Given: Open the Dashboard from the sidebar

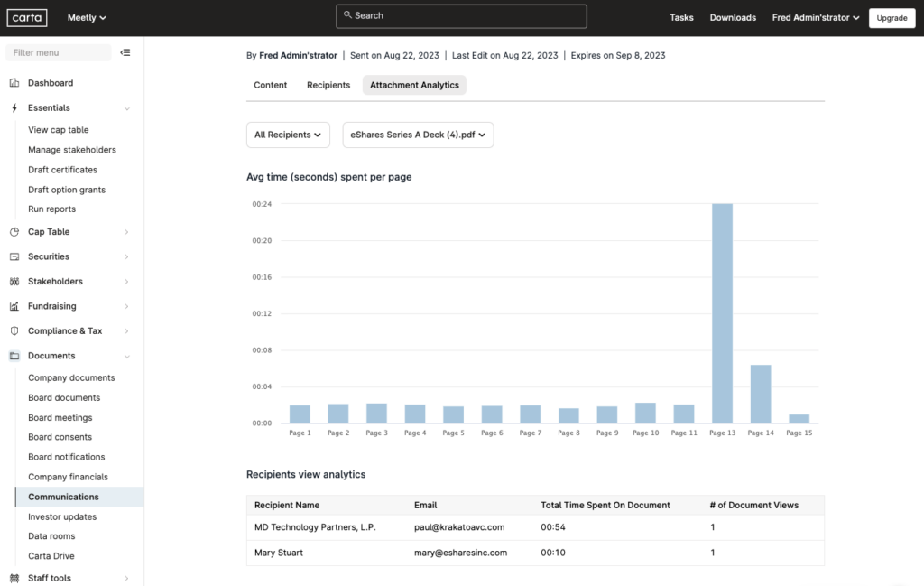Looking at the screenshot, I should [13, 82].
